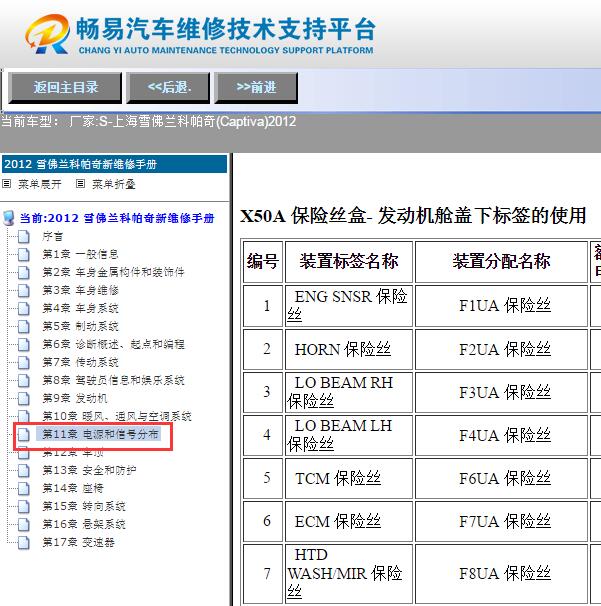Open 第2章 车身金属构件和装饰件
The width and height of the screenshot is (601, 606).
click(x=113, y=272)
